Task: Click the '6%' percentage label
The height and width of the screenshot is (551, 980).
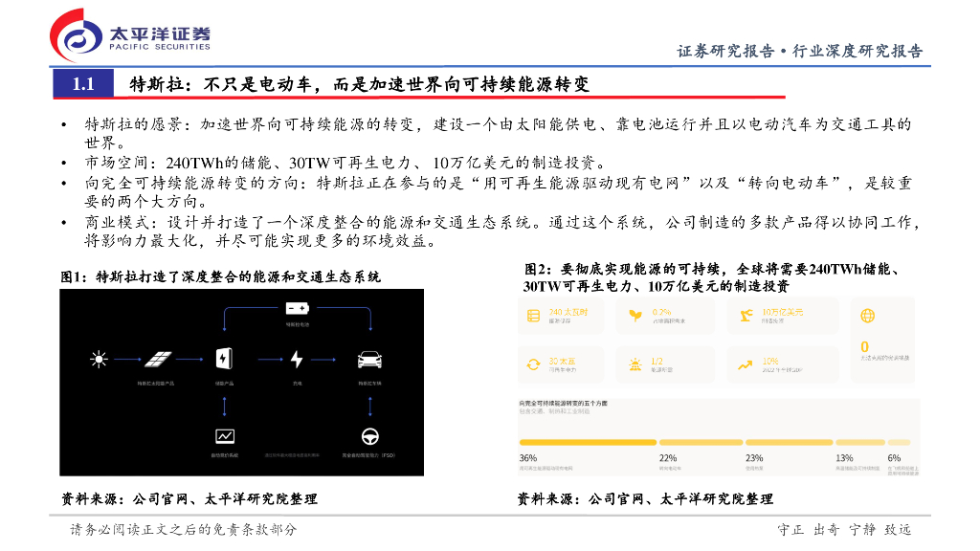Action: pos(895,458)
